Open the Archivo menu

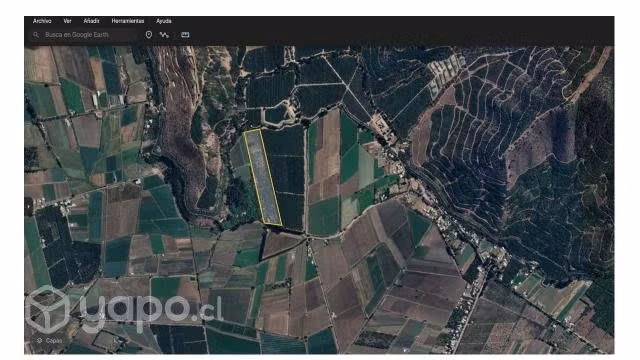click(42, 21)
